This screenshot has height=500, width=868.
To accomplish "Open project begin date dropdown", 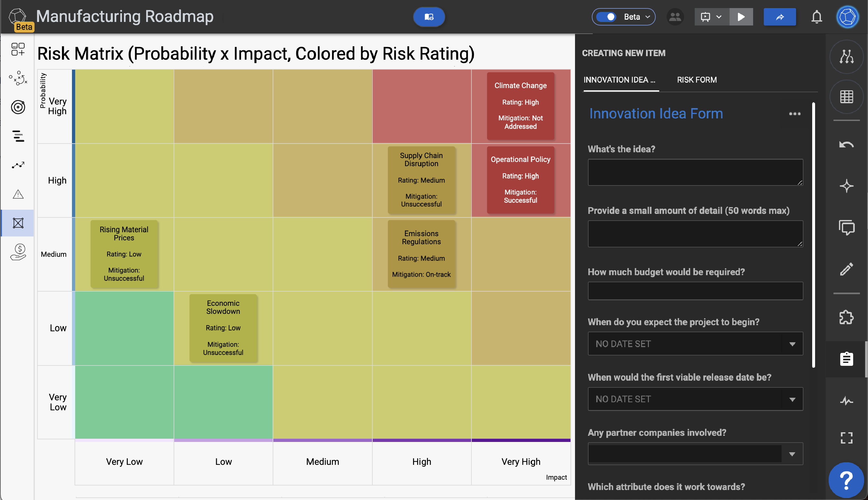I will point(792,344).
